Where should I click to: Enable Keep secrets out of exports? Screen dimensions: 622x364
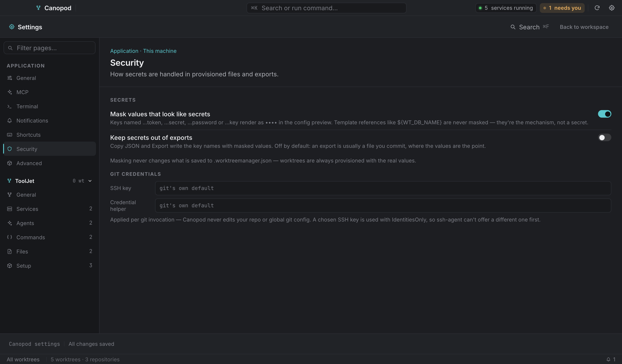tap(604, 137)
